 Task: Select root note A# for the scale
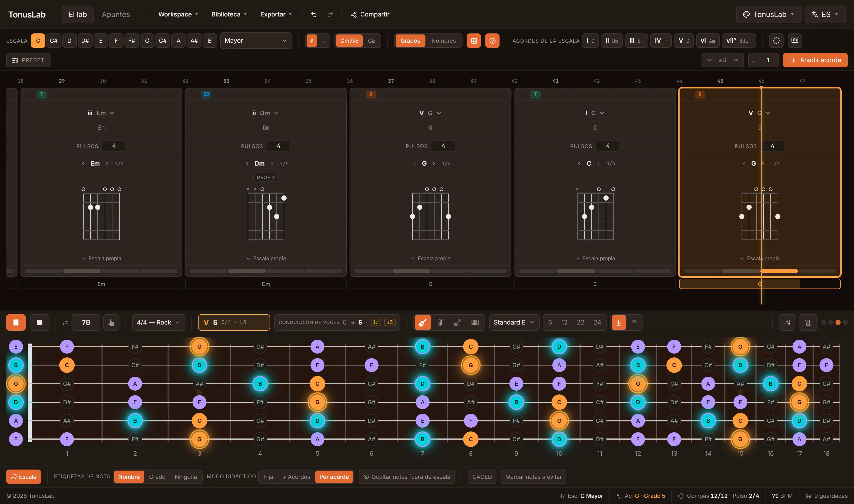tap(194, 41)
